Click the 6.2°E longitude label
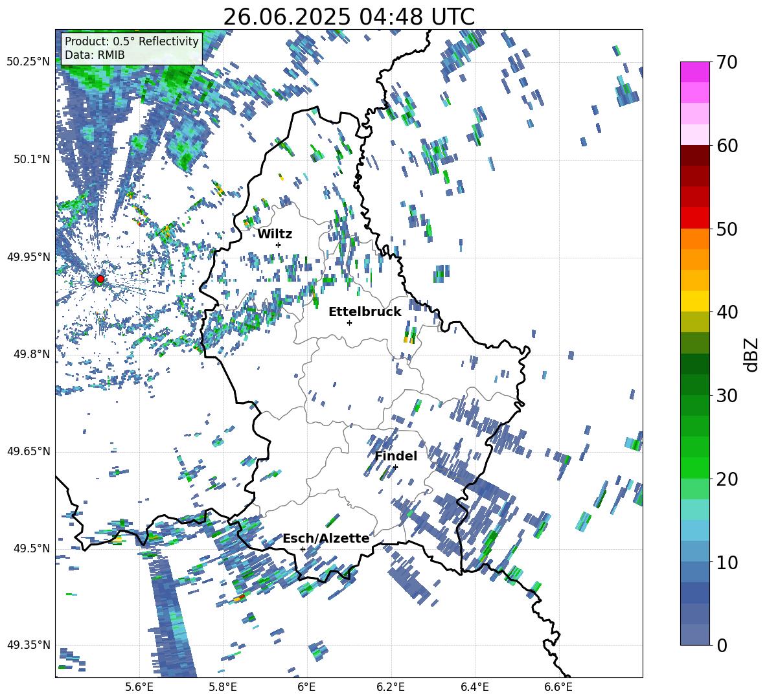767x700 pixels. (x=391, y=687)
